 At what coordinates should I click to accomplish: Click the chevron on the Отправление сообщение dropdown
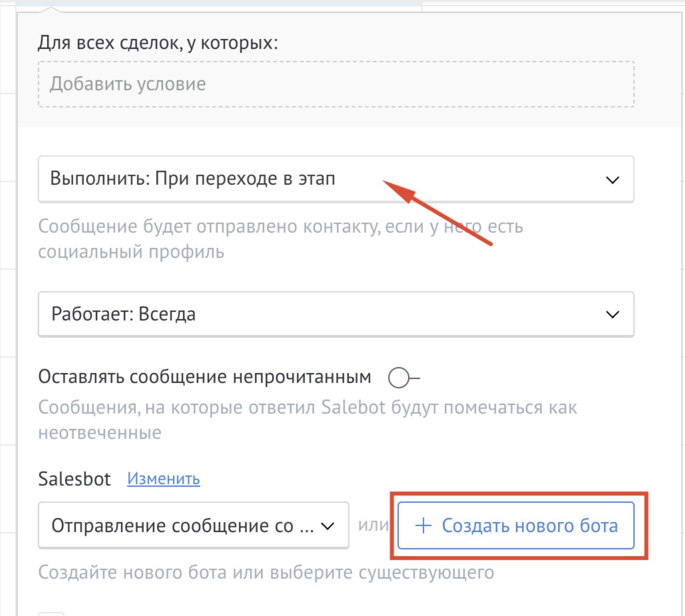point(328,526)
